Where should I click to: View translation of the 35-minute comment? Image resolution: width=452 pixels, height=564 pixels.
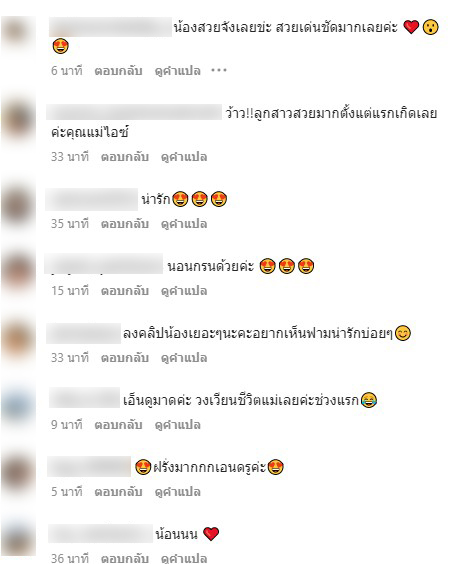[x=184, y=224]
